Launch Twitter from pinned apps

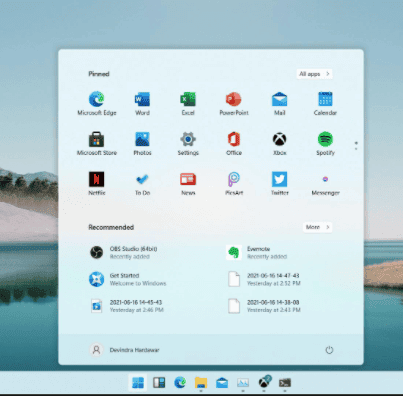click(x=279, y=183)
